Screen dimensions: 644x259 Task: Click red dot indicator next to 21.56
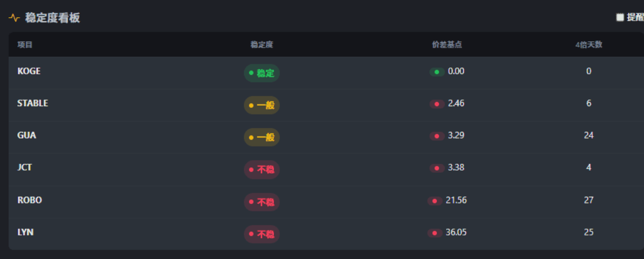434,200
